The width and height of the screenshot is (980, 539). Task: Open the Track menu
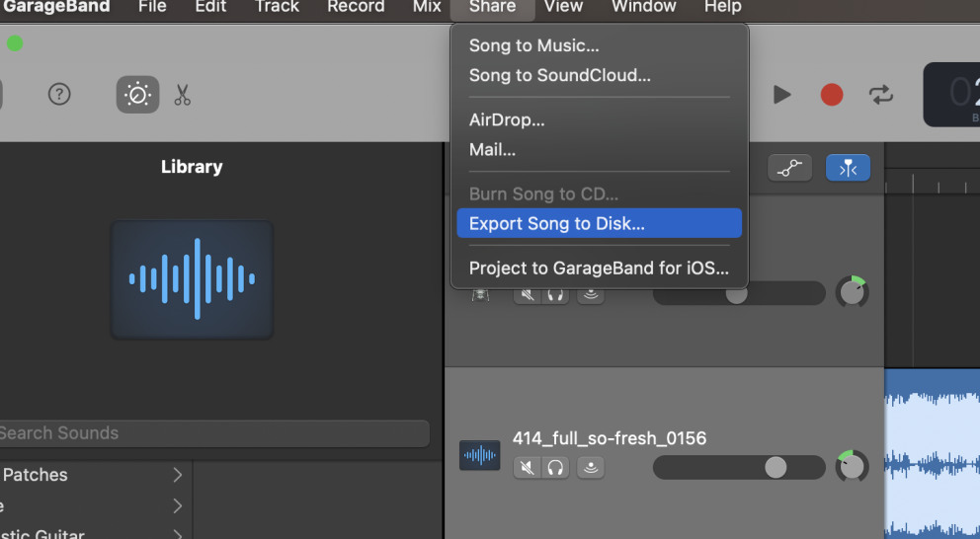277,7
